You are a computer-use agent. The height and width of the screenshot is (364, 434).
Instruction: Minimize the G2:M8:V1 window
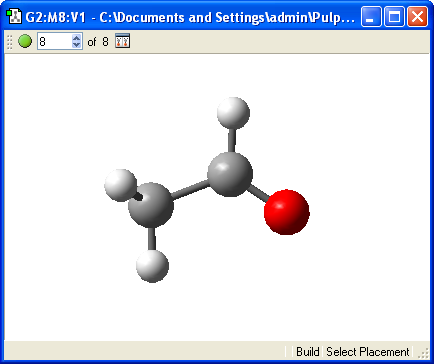[371, 16]
